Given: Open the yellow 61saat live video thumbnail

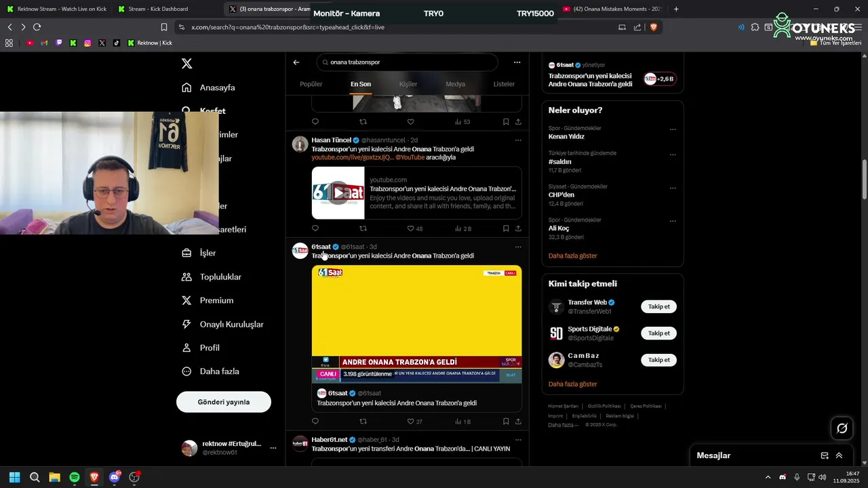Looking at the screenshot, I should [x=416, y=324].
